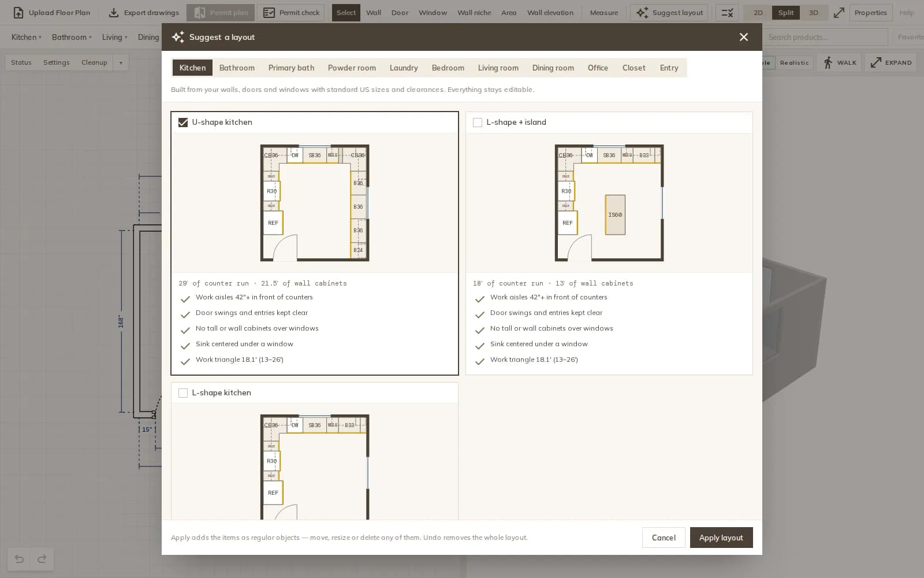Expand the Bathroom category dropdown
The width and height of the screenshot is (924, 578).
pyautogui.click(x=72, y=37)
